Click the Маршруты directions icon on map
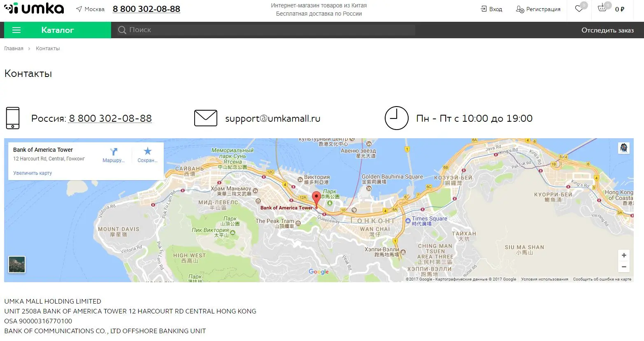The width and height of the screenshot is (644, 341). coord(114,151)
